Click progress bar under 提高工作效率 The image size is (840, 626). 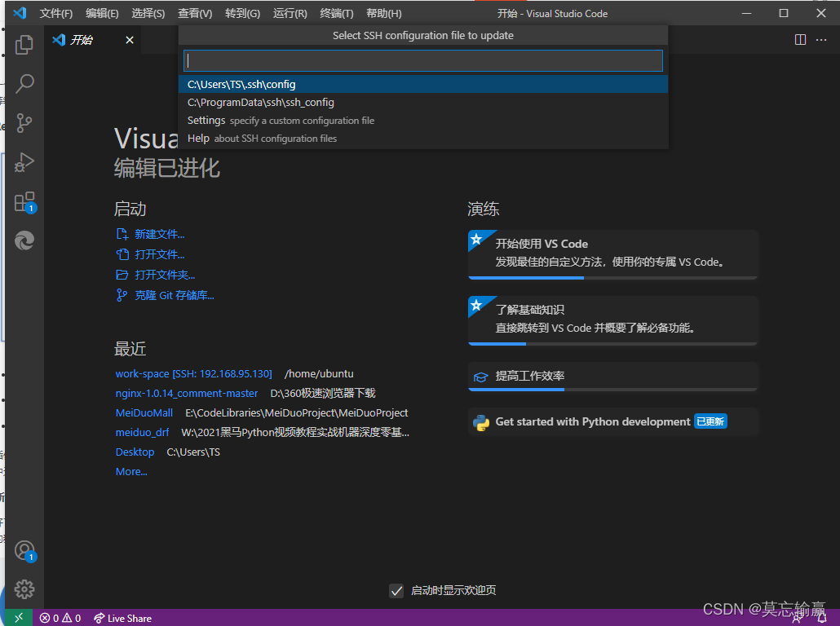pyautogui.click(x=612, y=390)
